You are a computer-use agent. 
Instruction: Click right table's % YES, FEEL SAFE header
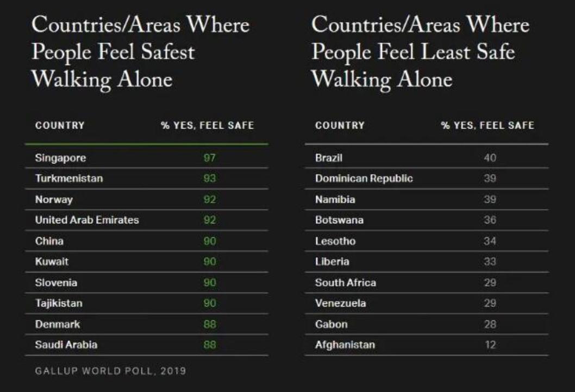coord(487,125)
